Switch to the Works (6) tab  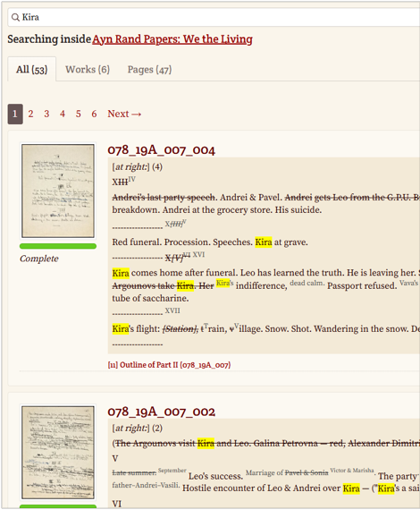point(88,70)
